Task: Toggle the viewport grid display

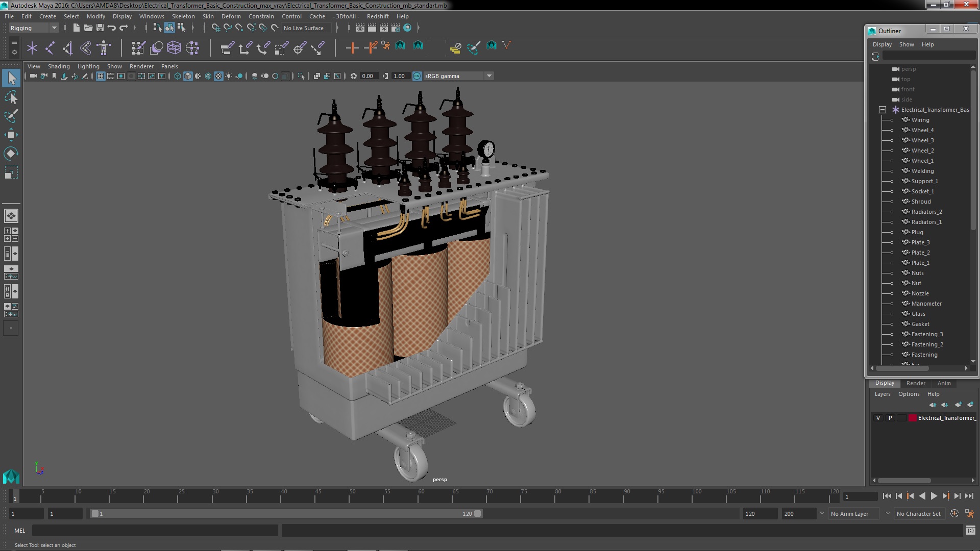Action: 101,76
